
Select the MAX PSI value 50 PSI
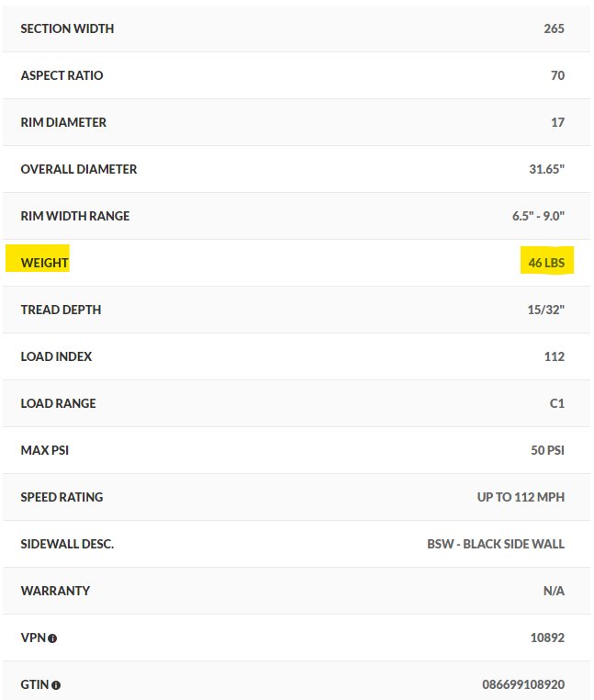(547, 450)
